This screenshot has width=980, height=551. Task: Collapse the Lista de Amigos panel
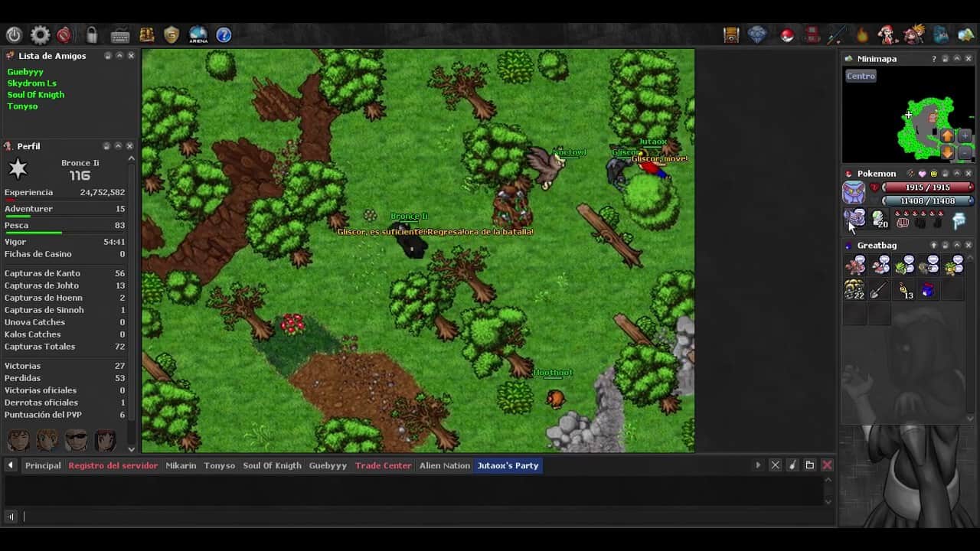tap(119, 56)
